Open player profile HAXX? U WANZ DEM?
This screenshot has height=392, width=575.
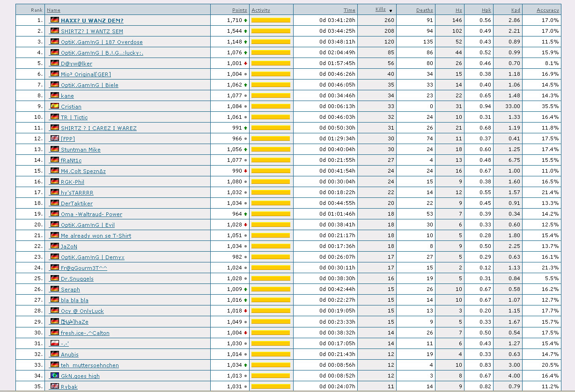point(92,21)
